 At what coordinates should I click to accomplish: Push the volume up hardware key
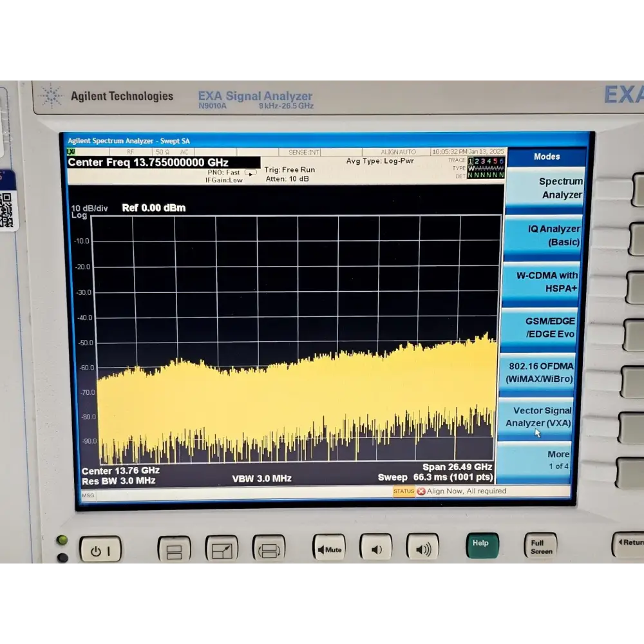tap(422, 547)
